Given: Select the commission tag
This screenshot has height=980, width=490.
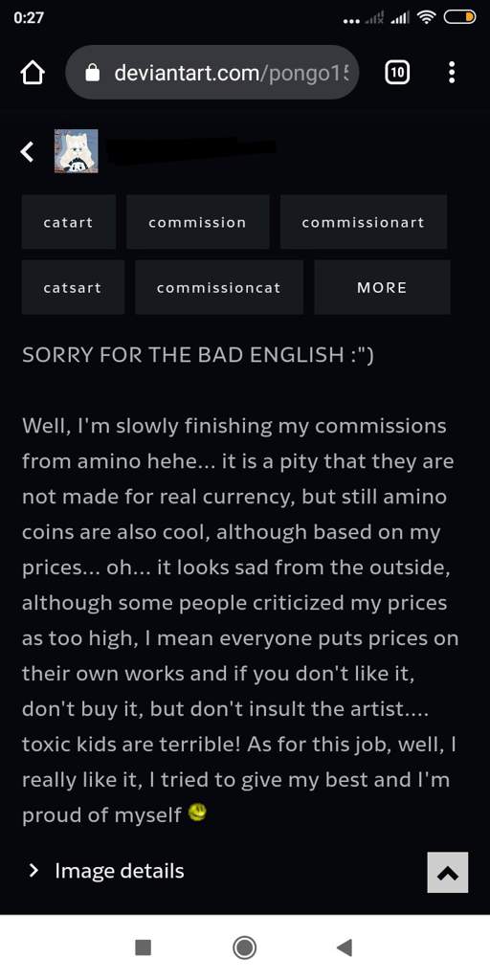Looking at the screenshot, I should [x=197, y=222].
